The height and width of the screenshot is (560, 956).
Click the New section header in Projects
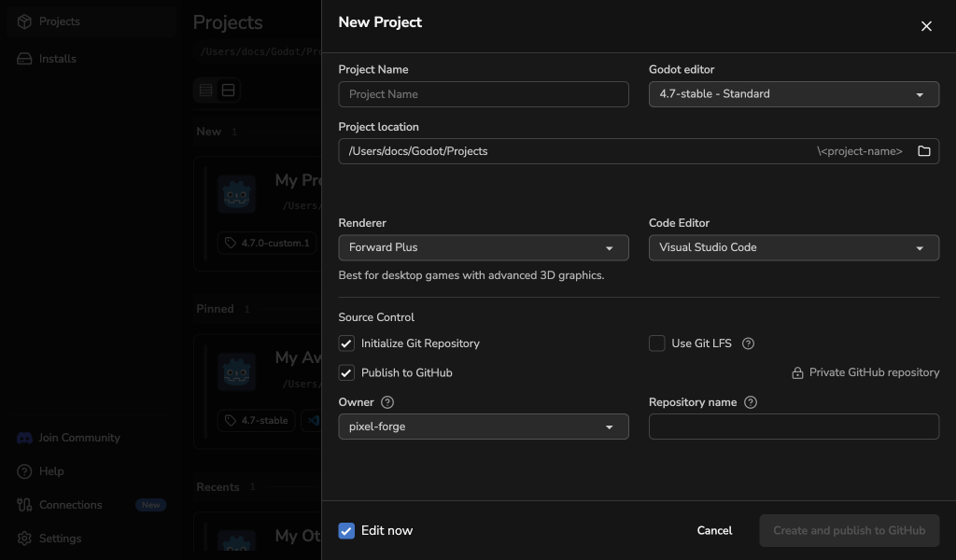coord(208,132)
